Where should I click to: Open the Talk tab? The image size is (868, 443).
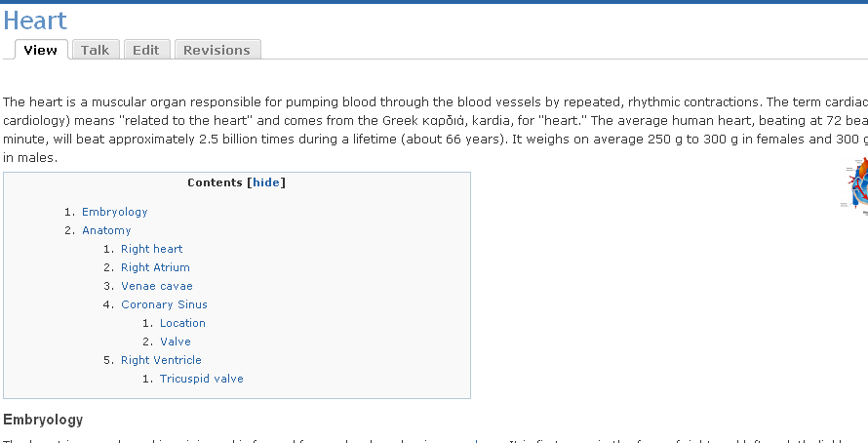95,50
